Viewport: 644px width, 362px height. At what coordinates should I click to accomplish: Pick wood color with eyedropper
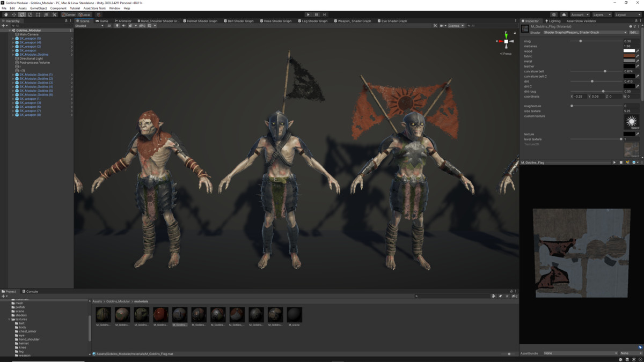tap(638, 51)
